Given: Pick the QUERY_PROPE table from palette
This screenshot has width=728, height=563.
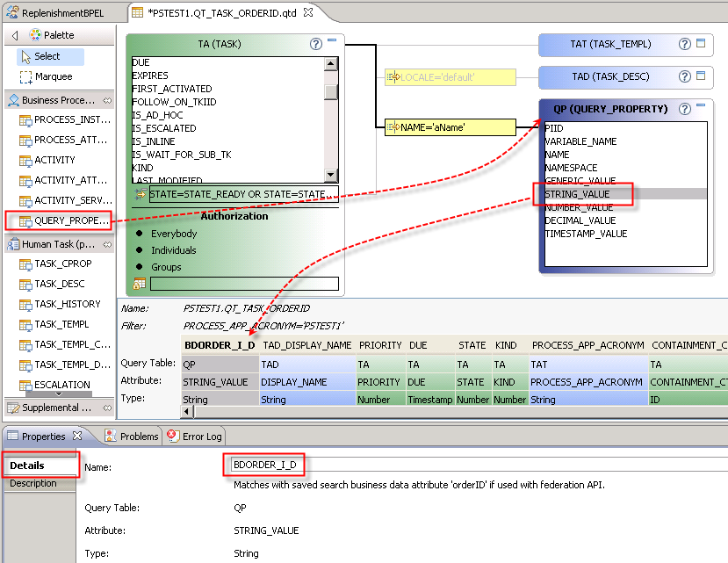Looking at the screenshot, I should coord(65,220).
